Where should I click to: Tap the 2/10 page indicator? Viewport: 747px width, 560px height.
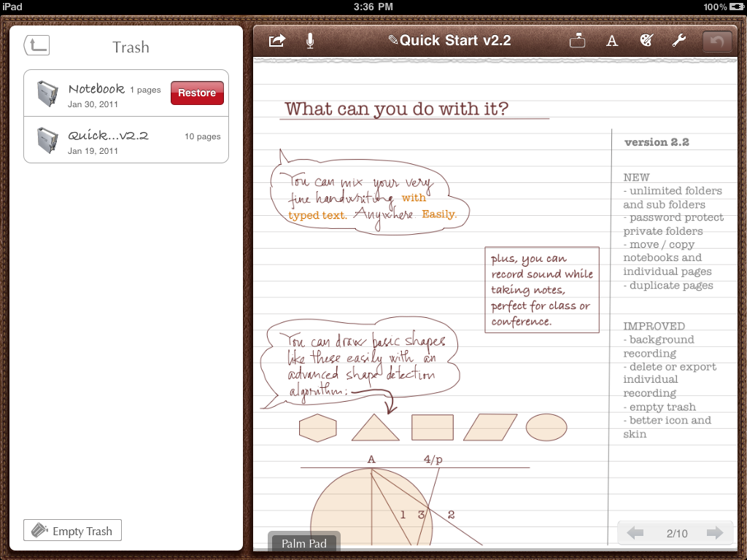click(677, 533)
